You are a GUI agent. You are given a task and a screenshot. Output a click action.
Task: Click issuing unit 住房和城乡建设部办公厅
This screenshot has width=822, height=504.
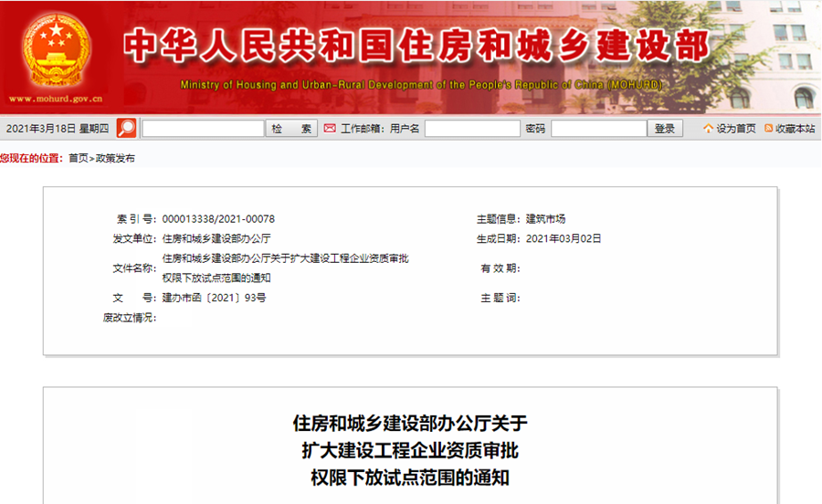[x=216, y=238]
